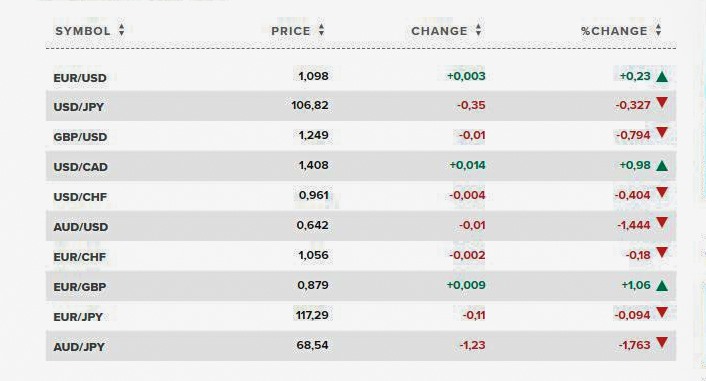Screen dimensions: 706x381
Task: Sort table by SYMBOL column arrows
Action: click(121, 30)
